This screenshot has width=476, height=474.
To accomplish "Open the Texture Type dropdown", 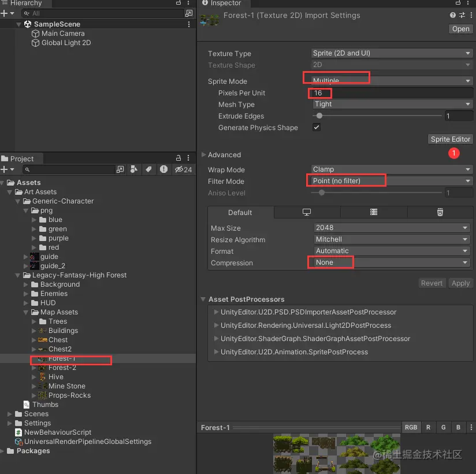I will (x=392, y=53).
